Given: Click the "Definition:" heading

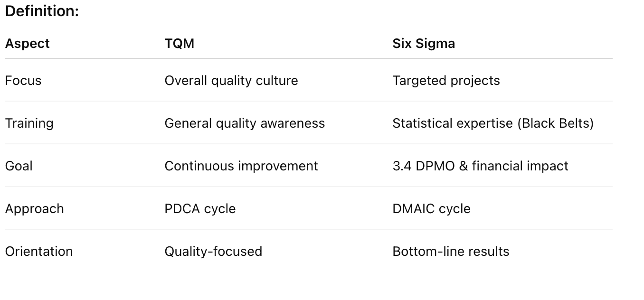Looking at the screenshot, I should [42, 11].
